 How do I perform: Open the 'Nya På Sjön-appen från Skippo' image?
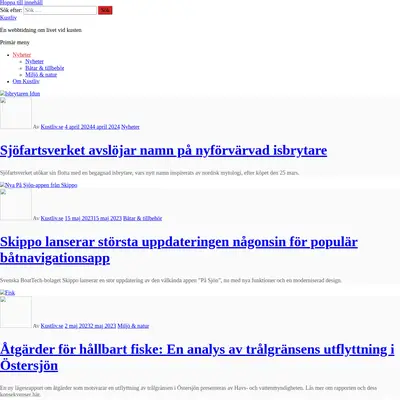tap(39, 185)
